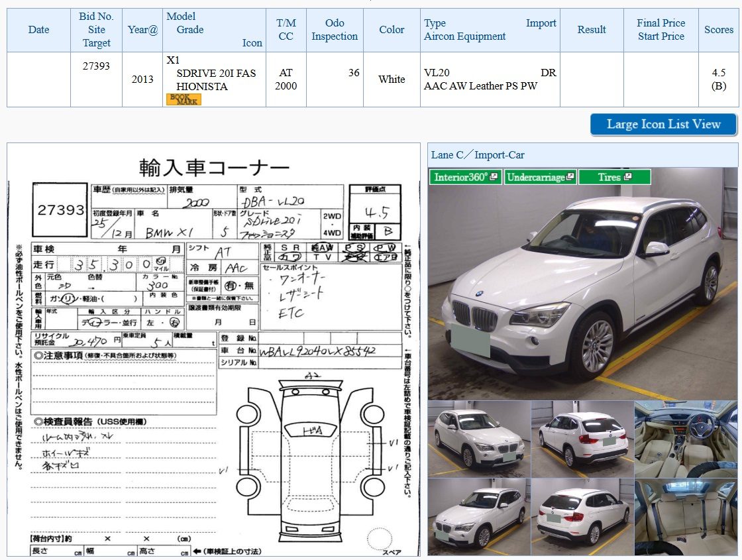Switch to Large Icon List View
Image resolution: width=742 pixels, height=560 pixels.
(663, 125)
